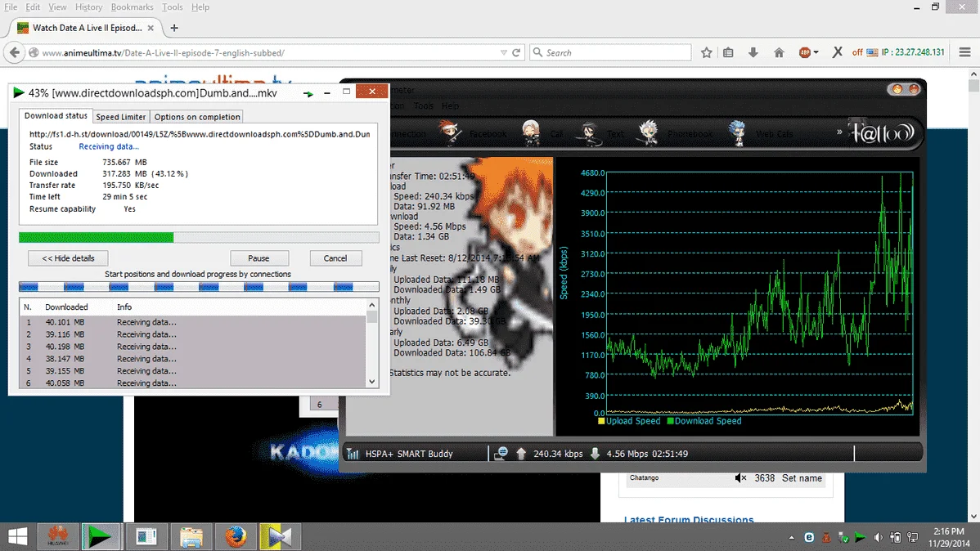980x551 pixels.
Task: Open URL history dropdown arrow
Action: click(504, 53)
